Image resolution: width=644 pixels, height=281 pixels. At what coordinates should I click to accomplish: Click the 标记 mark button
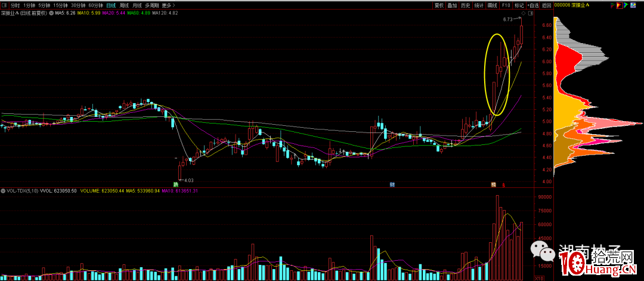tap(519, 5)
